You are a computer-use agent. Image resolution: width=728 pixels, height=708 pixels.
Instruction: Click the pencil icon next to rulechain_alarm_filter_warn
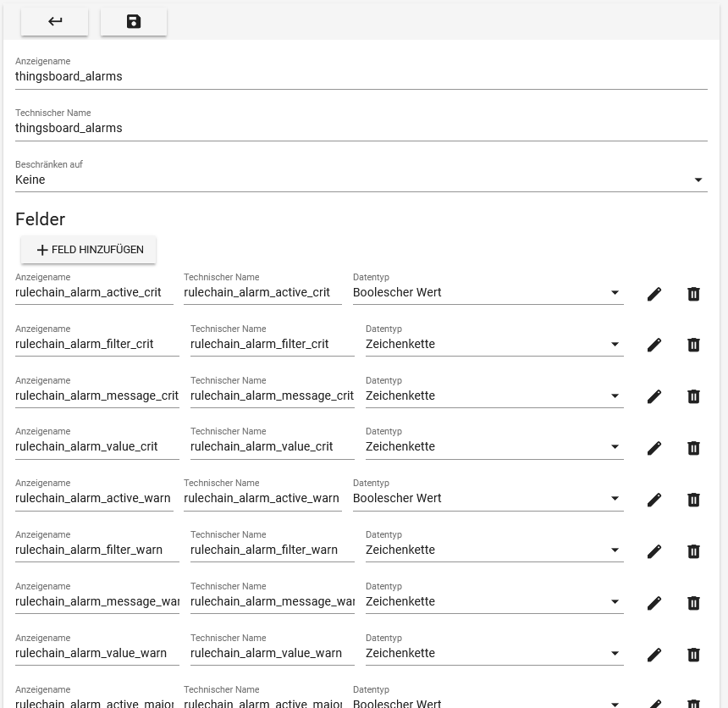pos(654,551)
